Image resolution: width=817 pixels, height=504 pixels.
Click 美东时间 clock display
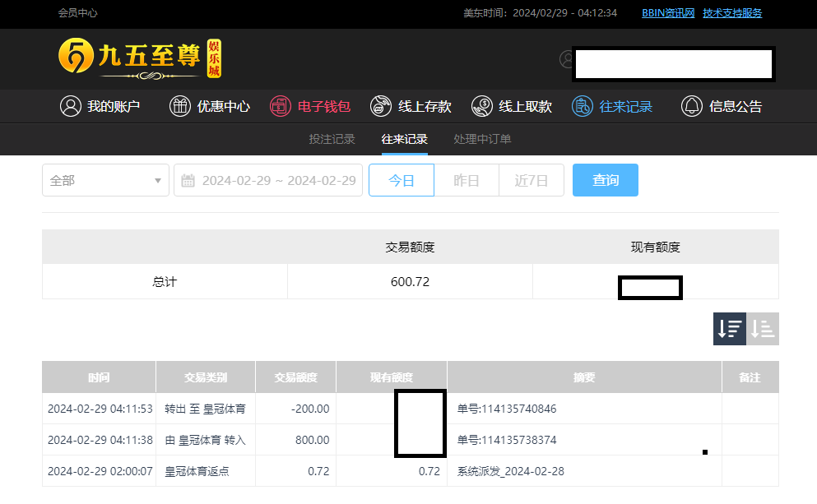point(541,13)
